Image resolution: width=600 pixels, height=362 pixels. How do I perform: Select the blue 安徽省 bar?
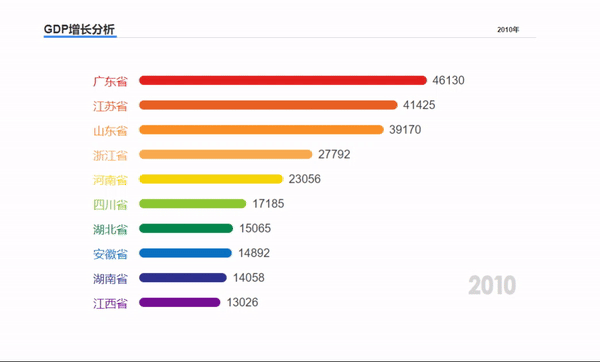pos(186,253)
